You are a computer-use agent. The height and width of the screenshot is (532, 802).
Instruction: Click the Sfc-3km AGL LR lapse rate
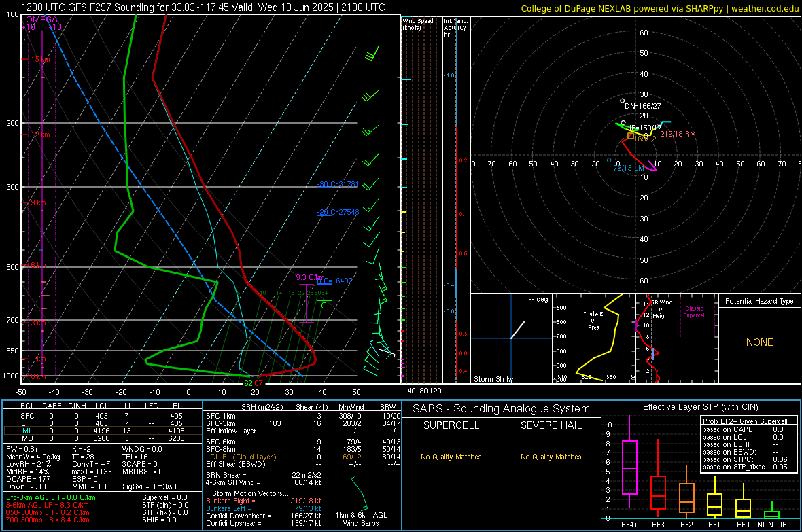[x=51, y=497]
